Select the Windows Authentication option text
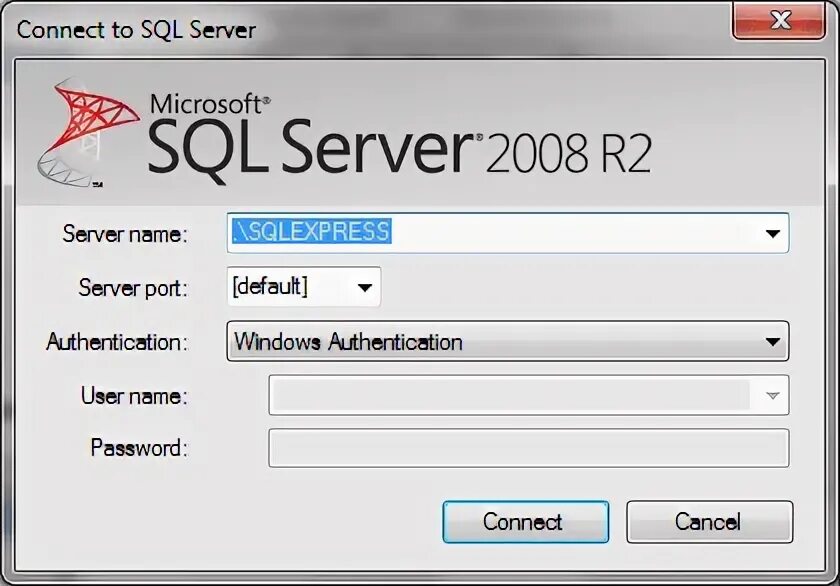This screenshot has width=840, height=586. (x=348, y=342)
